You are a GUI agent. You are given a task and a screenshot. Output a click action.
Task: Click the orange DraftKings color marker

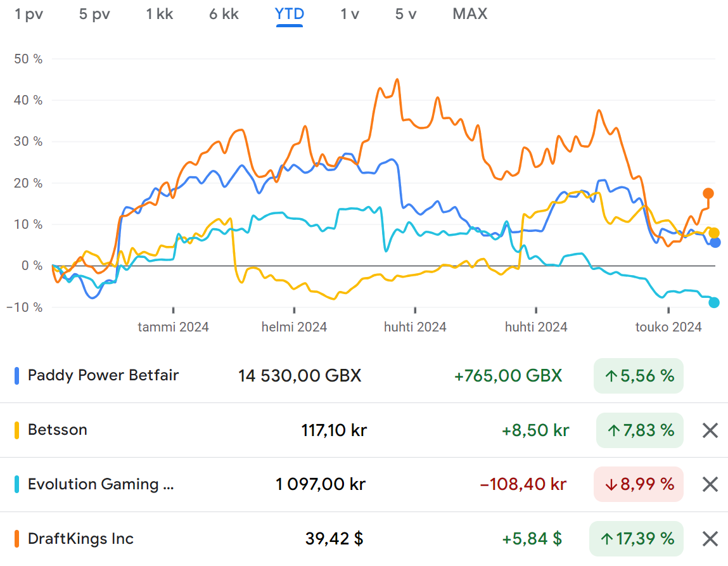tap(16, 539)
